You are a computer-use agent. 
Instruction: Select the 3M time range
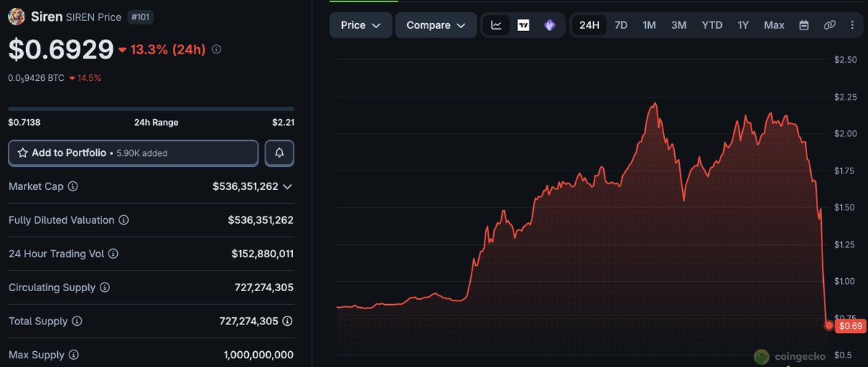pos(678,25)
